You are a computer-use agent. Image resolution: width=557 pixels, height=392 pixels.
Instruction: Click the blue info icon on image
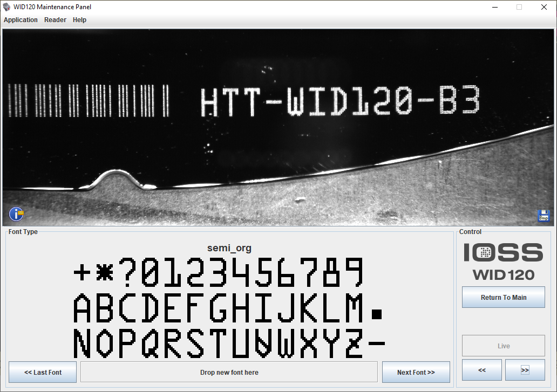point(16,214)
